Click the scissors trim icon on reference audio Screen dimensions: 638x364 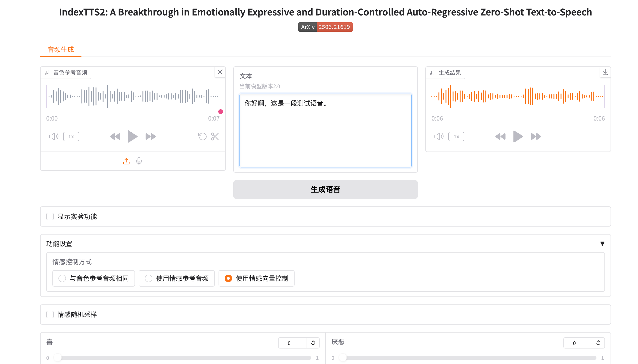215,136
